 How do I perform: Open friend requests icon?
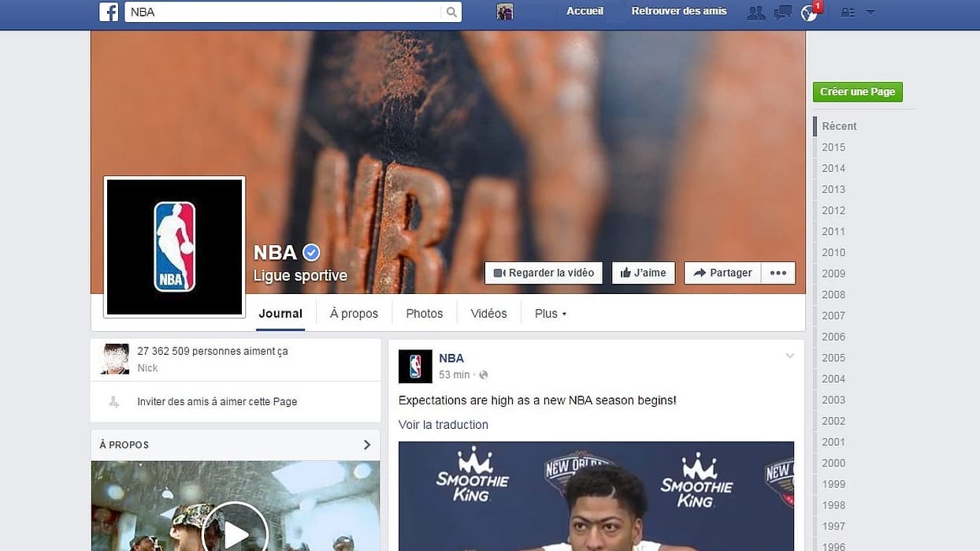point(756,13)
